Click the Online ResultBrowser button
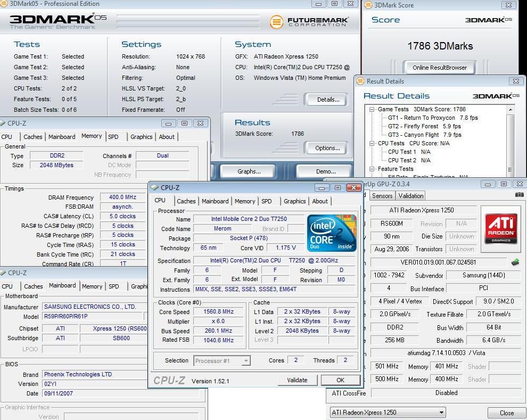 click(x=440, y=68)
